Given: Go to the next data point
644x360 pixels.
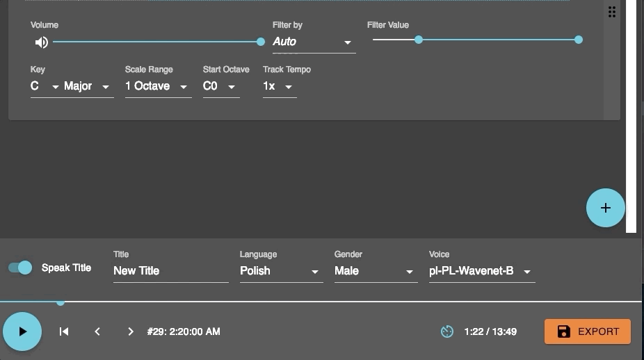Looking at the screenshot, I should [x=131, y=332].
